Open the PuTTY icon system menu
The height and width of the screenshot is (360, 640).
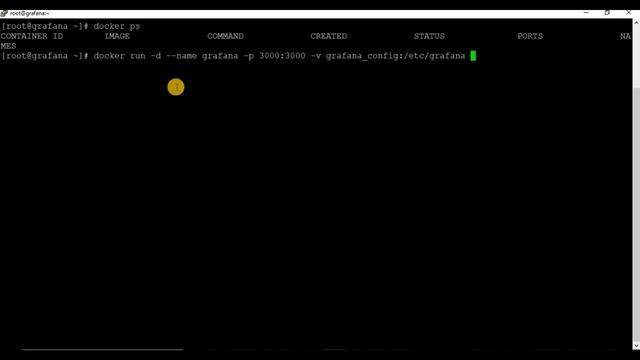tap(4, 13)
